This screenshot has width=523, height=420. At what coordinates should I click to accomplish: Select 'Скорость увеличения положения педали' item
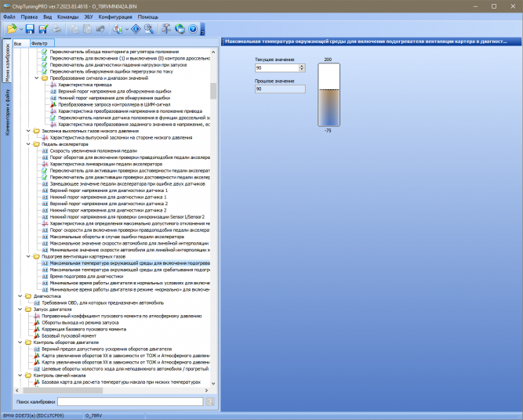click(93, 150)
